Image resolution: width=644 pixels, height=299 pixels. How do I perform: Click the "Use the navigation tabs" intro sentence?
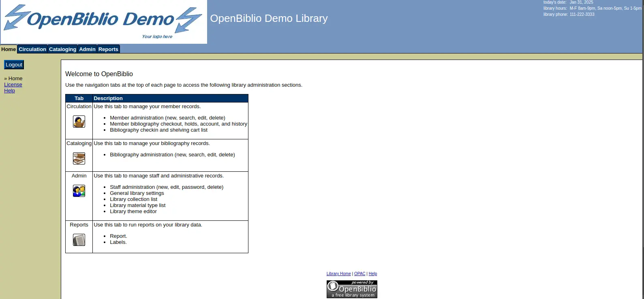(x=184, y=85)
